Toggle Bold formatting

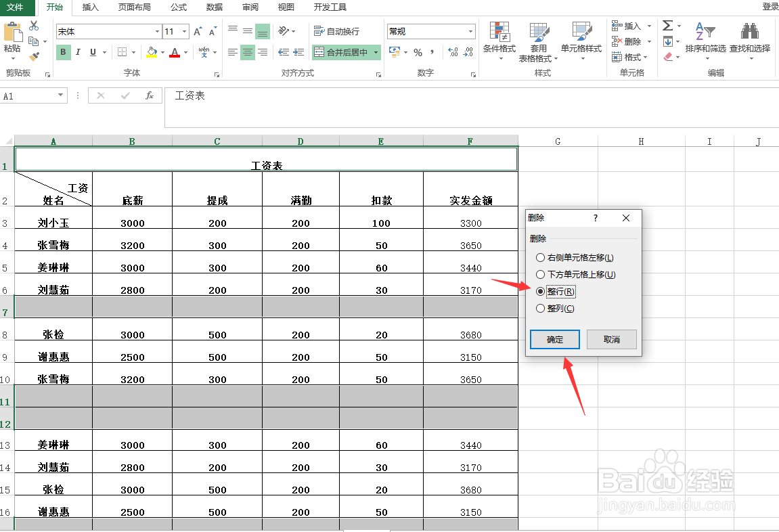63,52
